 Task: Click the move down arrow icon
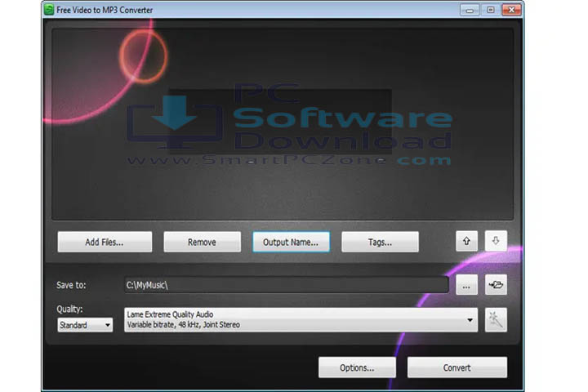point(496,241)
